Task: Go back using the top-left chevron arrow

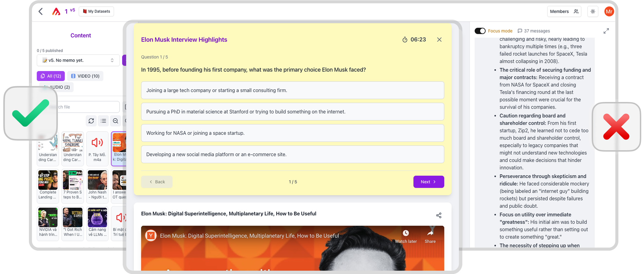Action: 41,11
